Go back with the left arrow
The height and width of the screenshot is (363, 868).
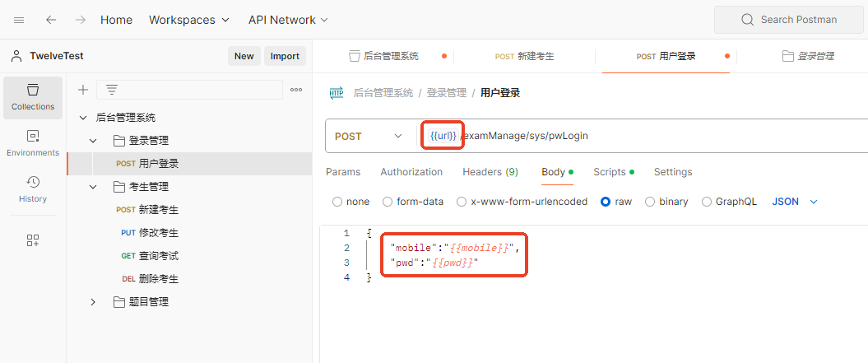[x=51, y=20]
